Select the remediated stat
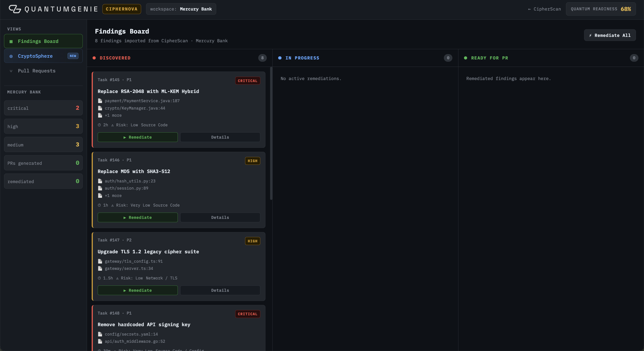 coord(43,181)
